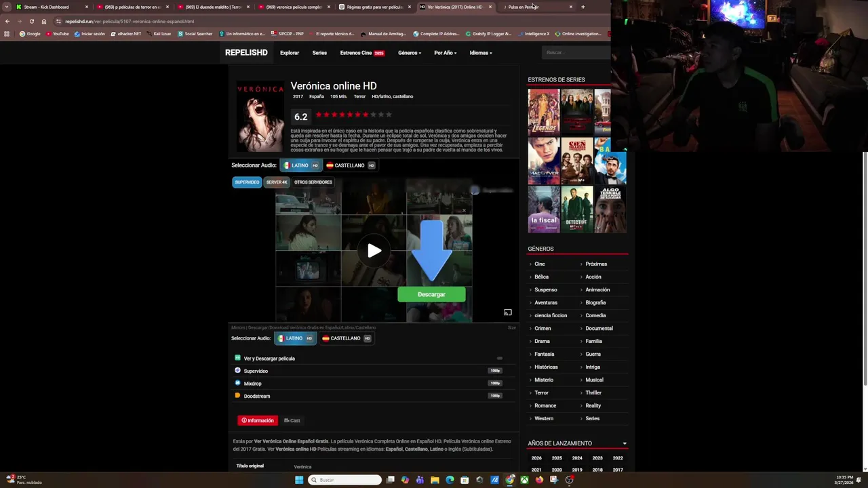Viewport: 868px width, 488px height.
Task: Play the Verónica video in the player
Action: click(x=374, y=251)
